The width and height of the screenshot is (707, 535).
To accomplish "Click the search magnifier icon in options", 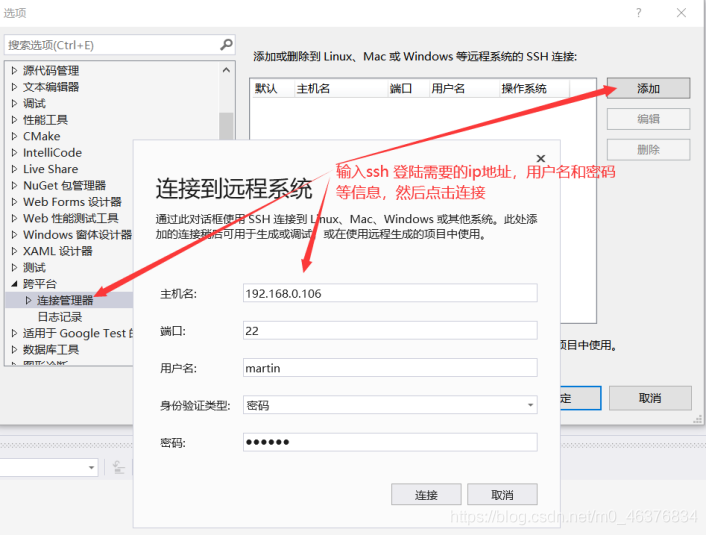I will [x=226, y=45].
